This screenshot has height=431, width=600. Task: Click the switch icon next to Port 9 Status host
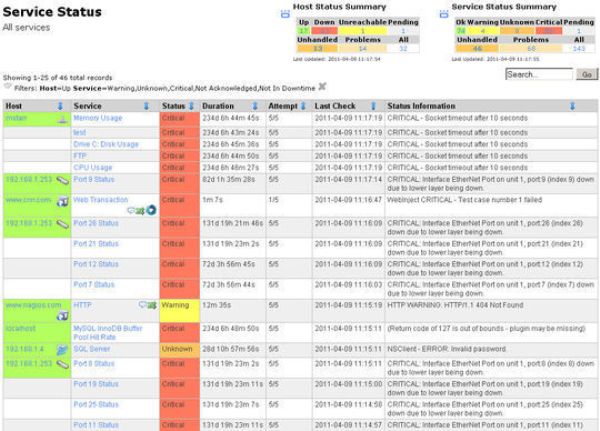62,180
